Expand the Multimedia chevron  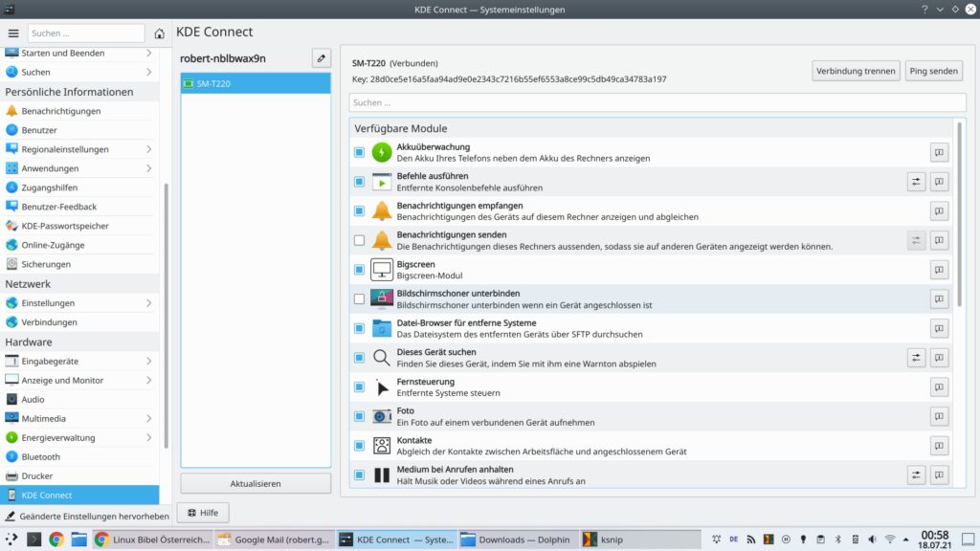tap(148, 419)
